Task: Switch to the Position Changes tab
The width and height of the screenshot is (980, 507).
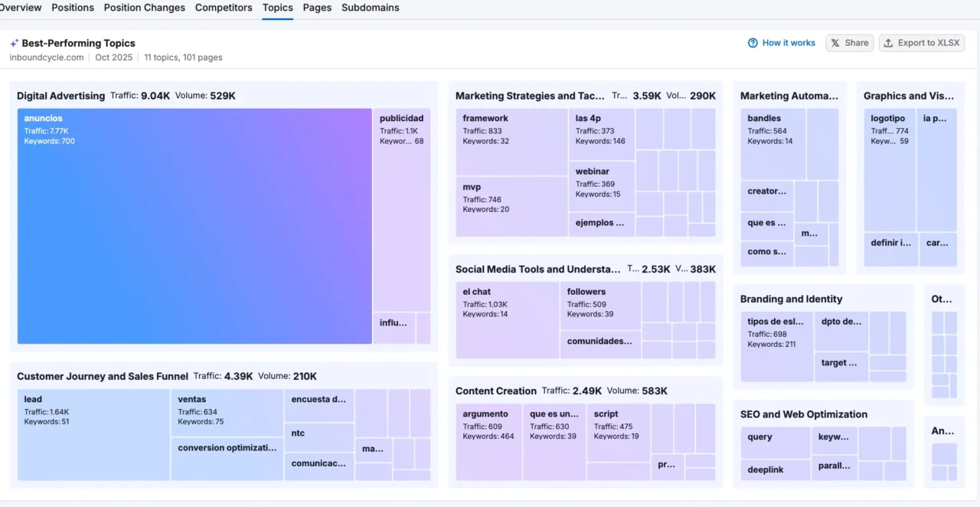Action: pos(144,8)
